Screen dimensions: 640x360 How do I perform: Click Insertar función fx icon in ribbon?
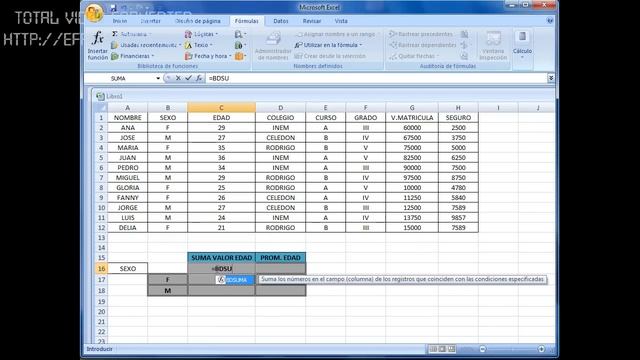(98, 46)
